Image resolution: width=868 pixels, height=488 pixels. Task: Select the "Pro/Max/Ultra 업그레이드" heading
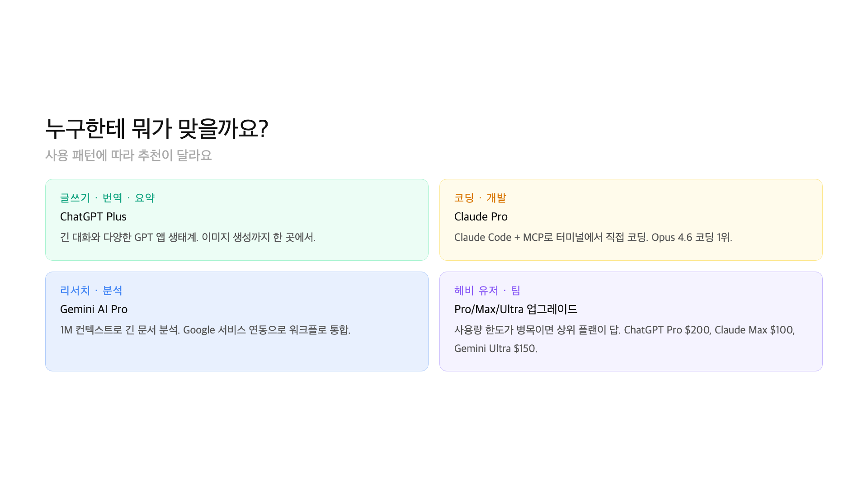pos(515,310)
